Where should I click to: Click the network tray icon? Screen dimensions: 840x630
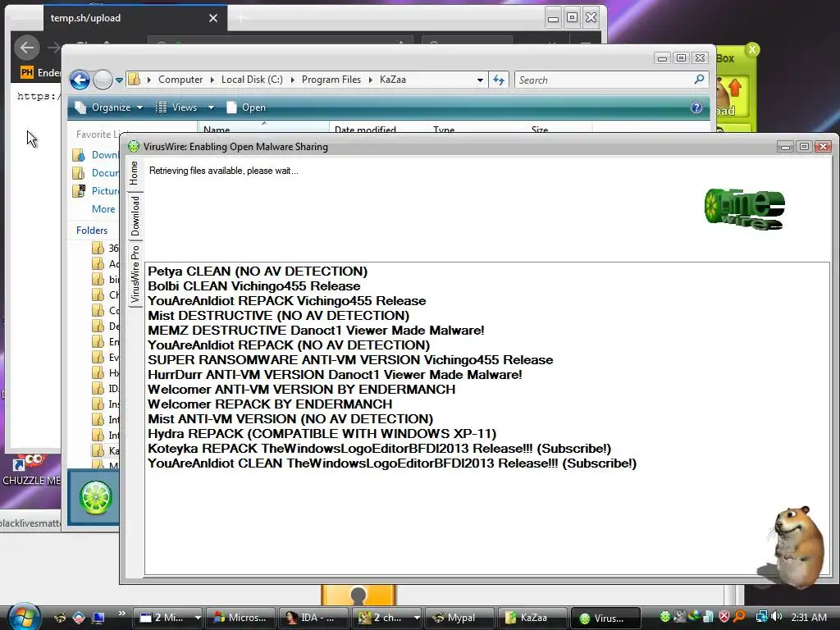coord(761,617)
